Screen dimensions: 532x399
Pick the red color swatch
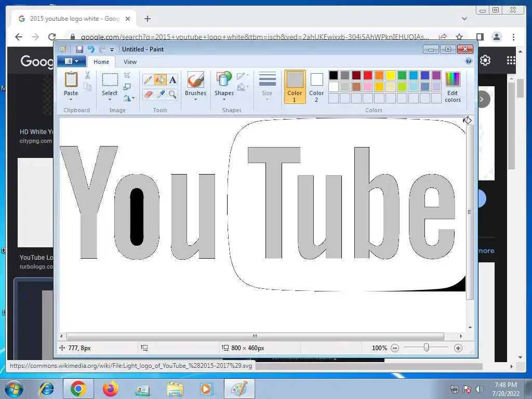(x=368, y=75)
